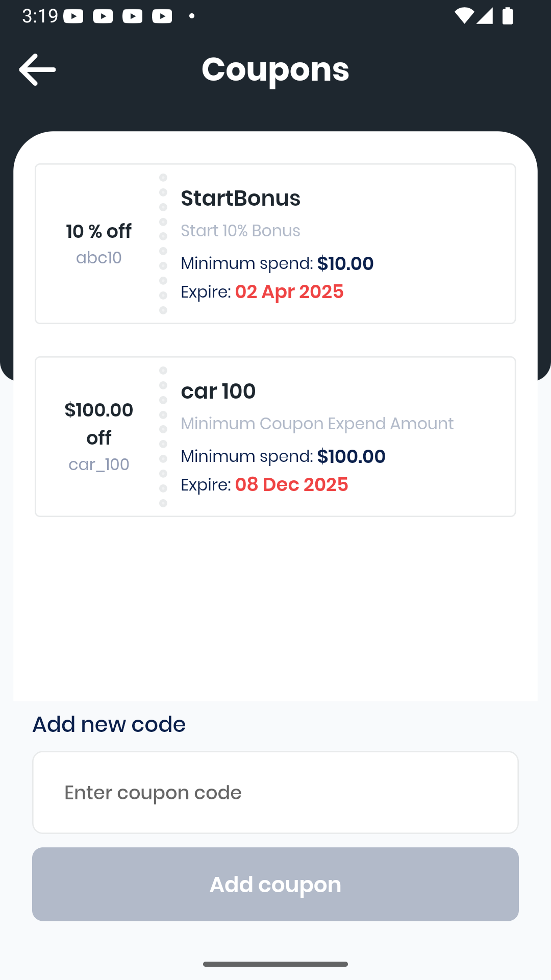Tap the Wi-Fi status icon
Screen dimensions: 551x980
tap(464, 16)
